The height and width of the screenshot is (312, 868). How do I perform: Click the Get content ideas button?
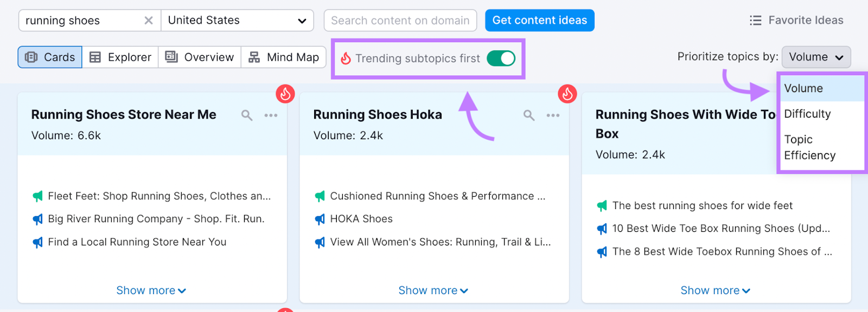[x=539, y=21]
